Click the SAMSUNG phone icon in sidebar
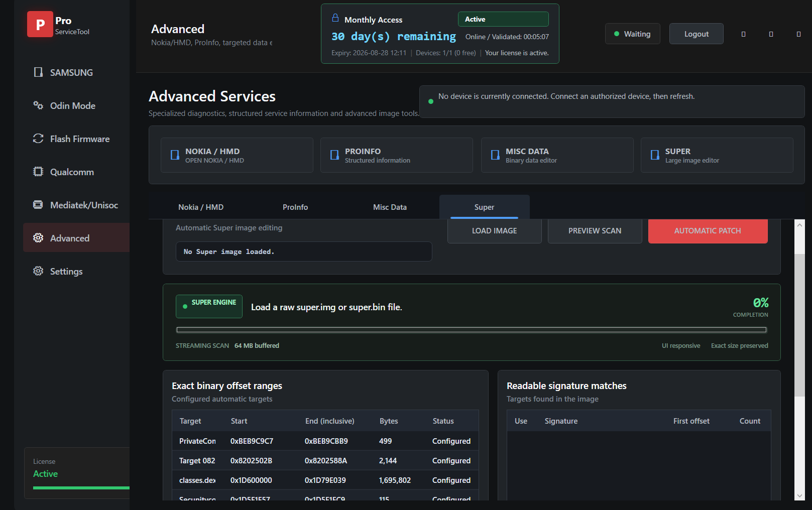 38,72
